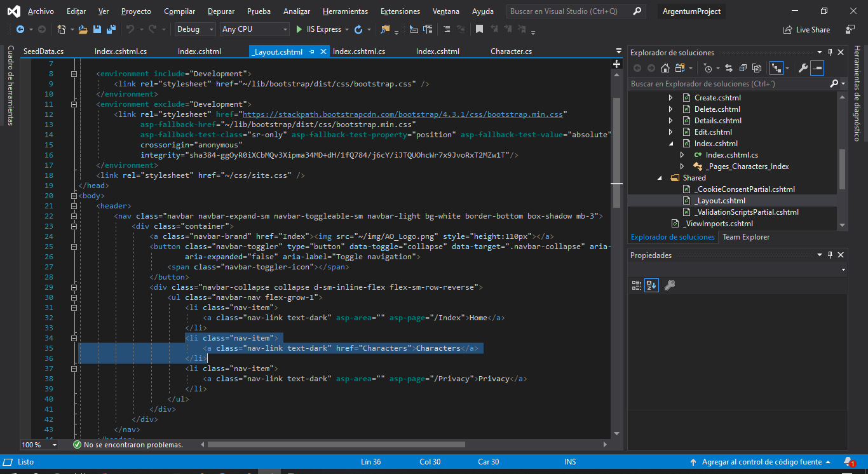The height and width of the screenshot is (474, 868).
Task: Click the Solution Explorer vertical scrollbar thumb
Action: point(843,169)
